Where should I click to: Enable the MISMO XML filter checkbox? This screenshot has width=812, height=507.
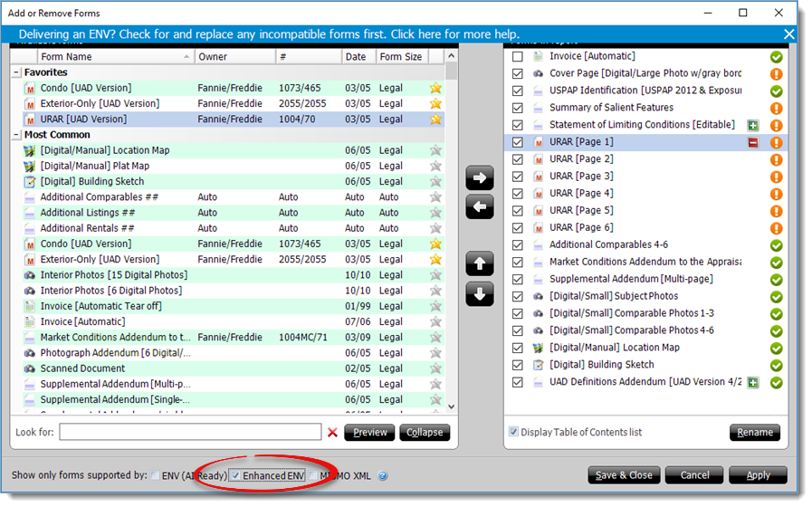pos(313,475)
